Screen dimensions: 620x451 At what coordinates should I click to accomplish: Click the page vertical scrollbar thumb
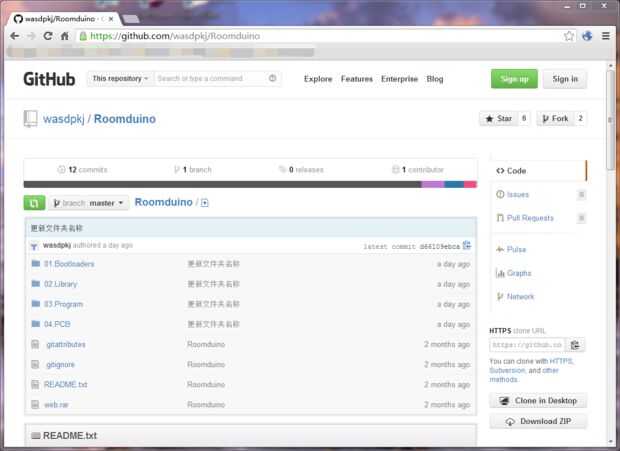(611, 119)
